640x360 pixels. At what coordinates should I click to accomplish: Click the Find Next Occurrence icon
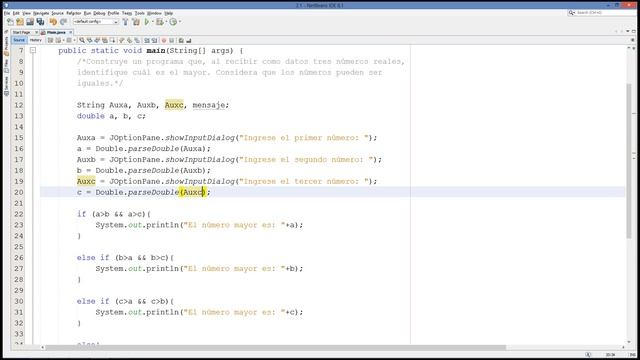[97, 40]
